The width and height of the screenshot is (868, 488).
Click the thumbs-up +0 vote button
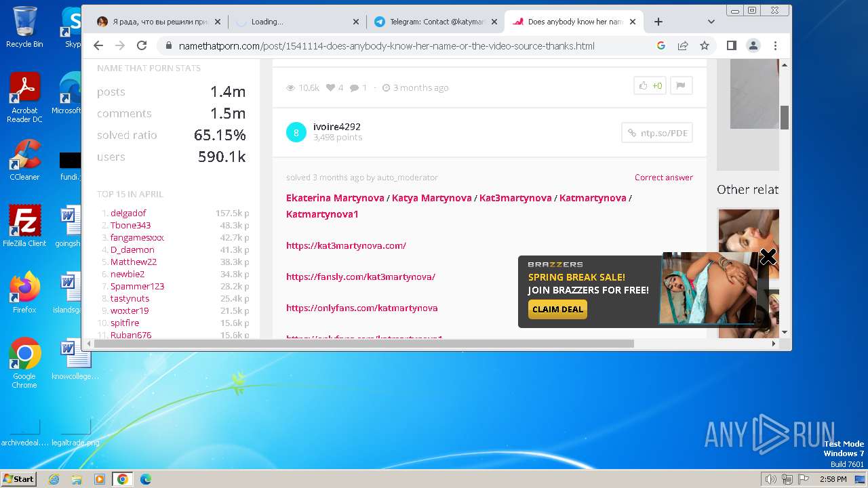click(x=650, y=86)
